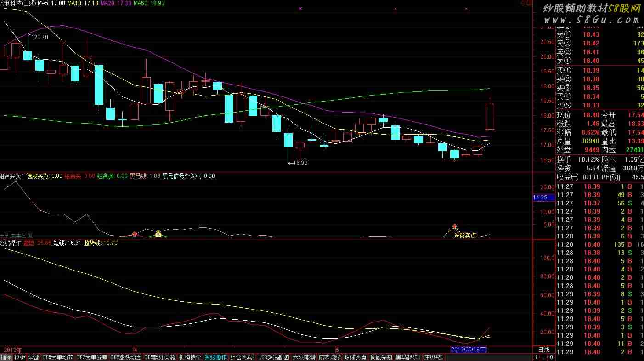Click the 14.25 blue value label
The height and width of the screenshot is (361, 644).
[540, 197]
